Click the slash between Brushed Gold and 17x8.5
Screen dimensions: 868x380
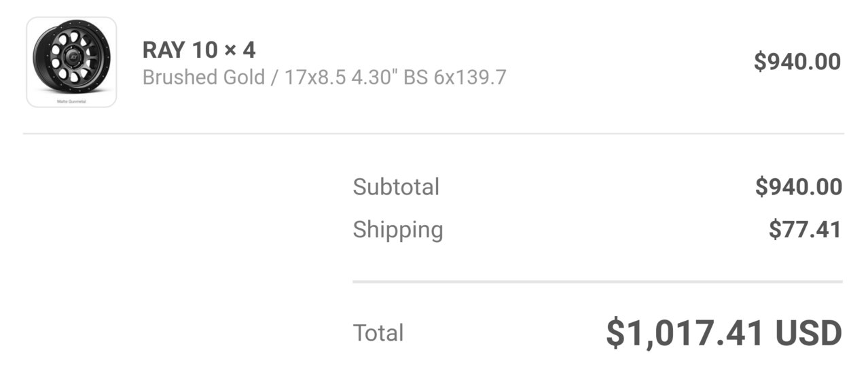tap(274, 77)
